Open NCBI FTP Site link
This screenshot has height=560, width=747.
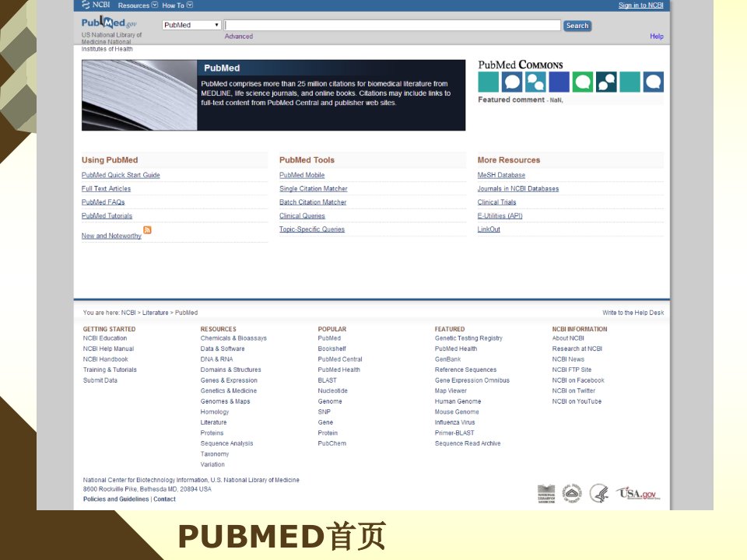coord(572,369)
